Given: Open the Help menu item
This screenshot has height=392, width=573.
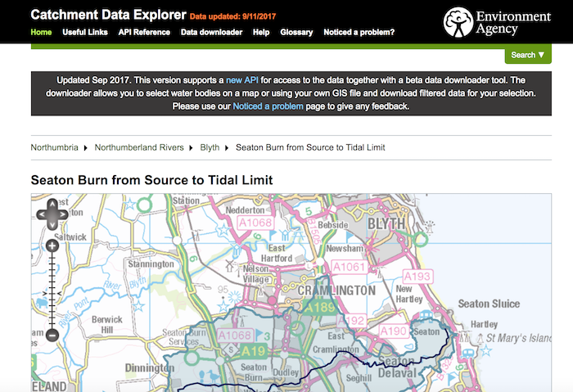Looking at the screenshot, I should 261,33.
